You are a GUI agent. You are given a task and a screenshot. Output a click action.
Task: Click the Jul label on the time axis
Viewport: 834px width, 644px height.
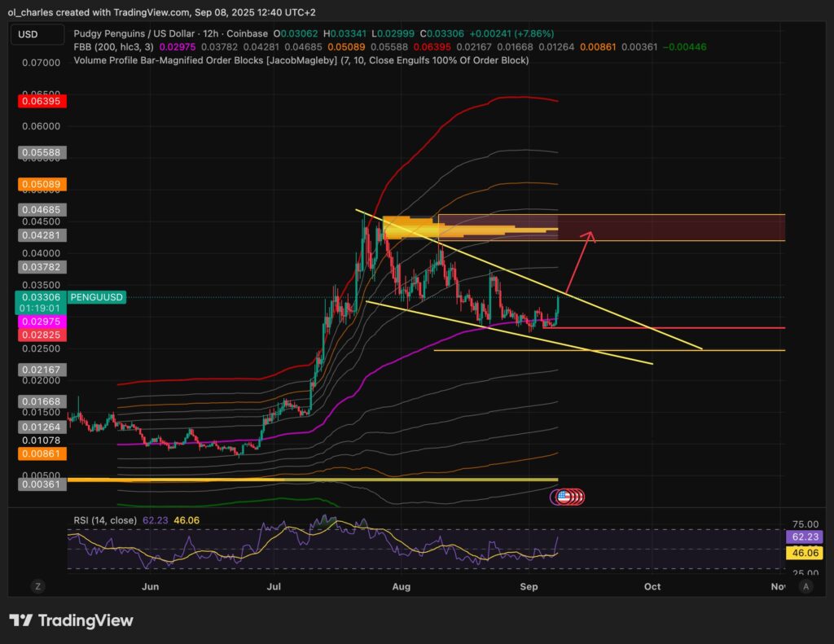tap(274, 586)
